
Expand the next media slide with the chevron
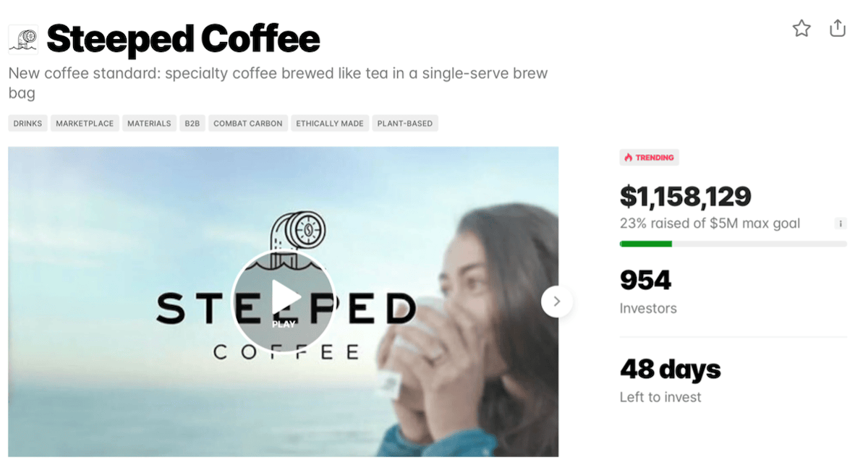tap(557, 300)
